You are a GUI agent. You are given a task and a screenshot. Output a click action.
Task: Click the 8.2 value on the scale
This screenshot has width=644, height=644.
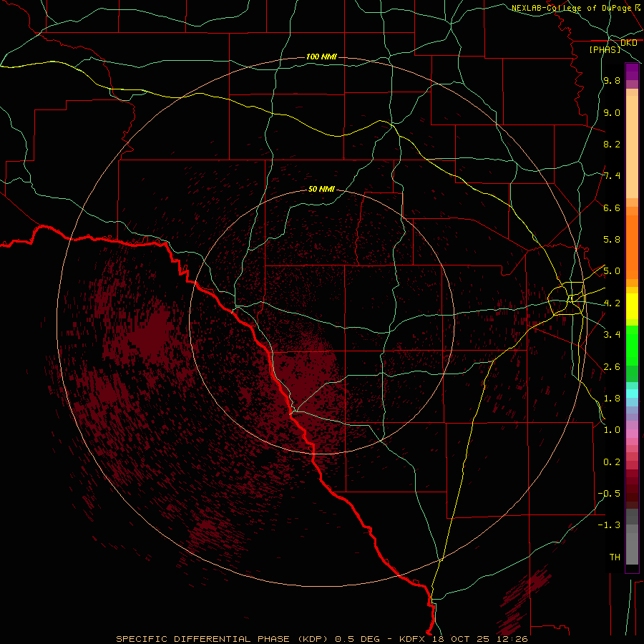pyautogui.click(x=612, y=144)
